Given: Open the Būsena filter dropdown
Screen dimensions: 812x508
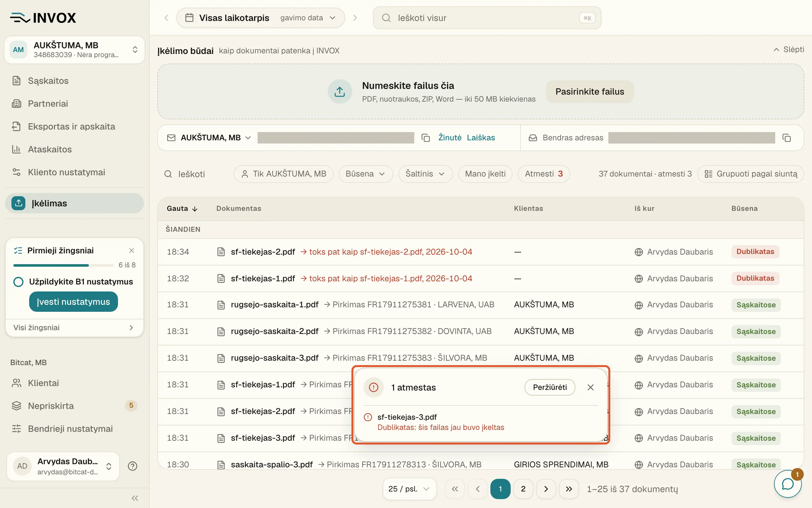Looking at the screenshot, I should pos(366,174).
